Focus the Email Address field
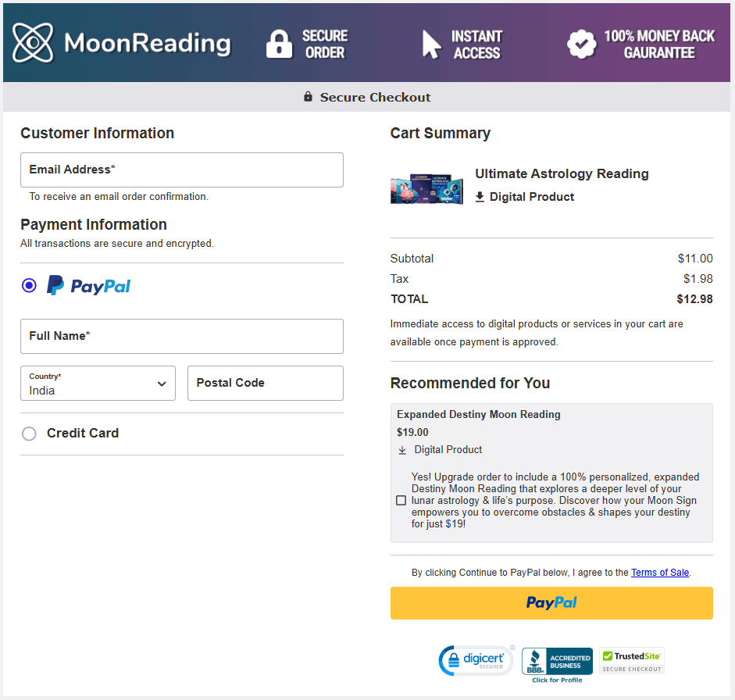This screenshot has height=700, width=735. [182, 170]
